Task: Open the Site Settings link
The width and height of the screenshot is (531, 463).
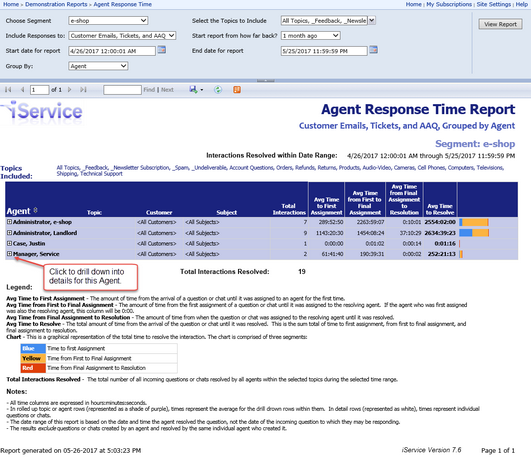Action: coord(494,4)
